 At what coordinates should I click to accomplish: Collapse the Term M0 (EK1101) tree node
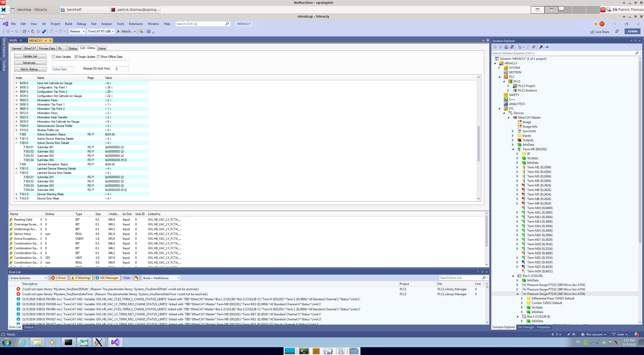[513, 149]
